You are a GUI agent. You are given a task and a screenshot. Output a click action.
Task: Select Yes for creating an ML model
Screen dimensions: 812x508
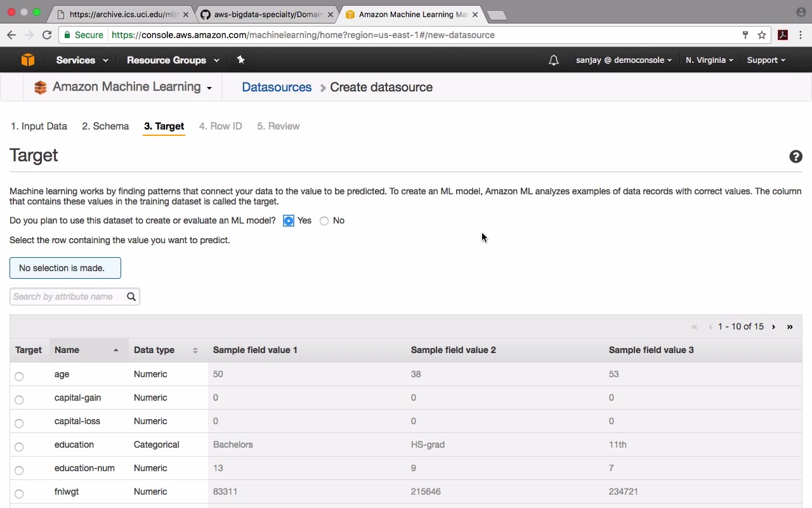[x=289, y=220]
